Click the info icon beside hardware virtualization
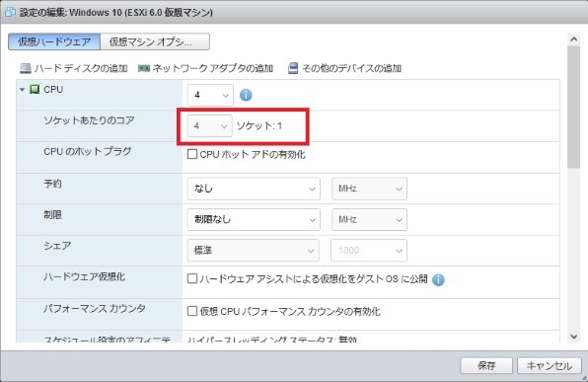The width and height of the screenshot is (588, 382). click(438, 279)
